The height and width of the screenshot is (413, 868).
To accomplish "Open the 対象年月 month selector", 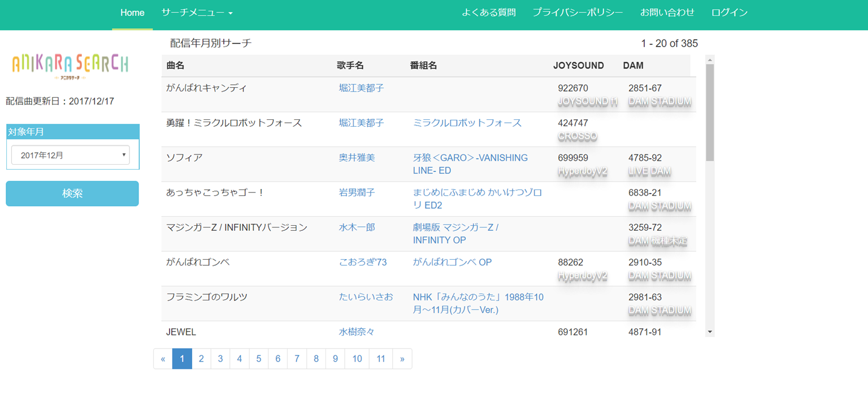I will point(70,154).
